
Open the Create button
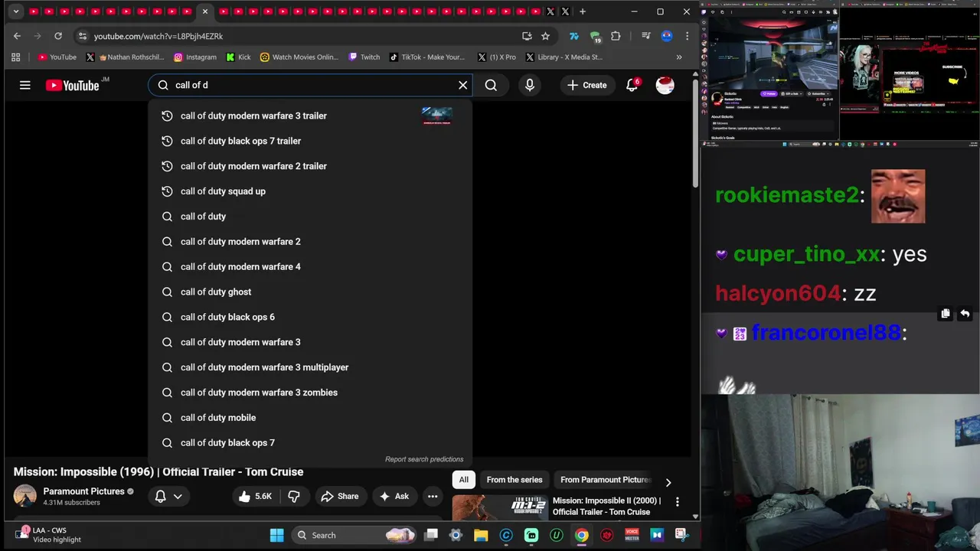click(x=586, y=85)
